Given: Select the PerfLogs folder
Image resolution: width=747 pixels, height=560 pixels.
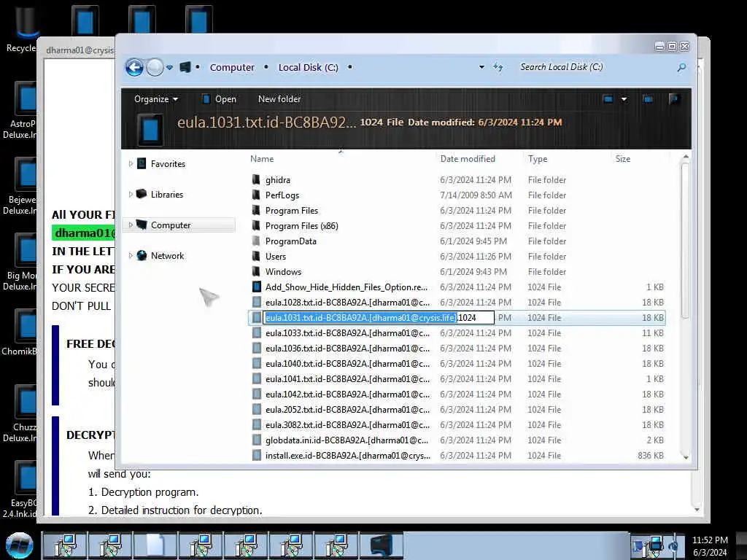Looking at the screenshot, I should click(x=282, y=195).
